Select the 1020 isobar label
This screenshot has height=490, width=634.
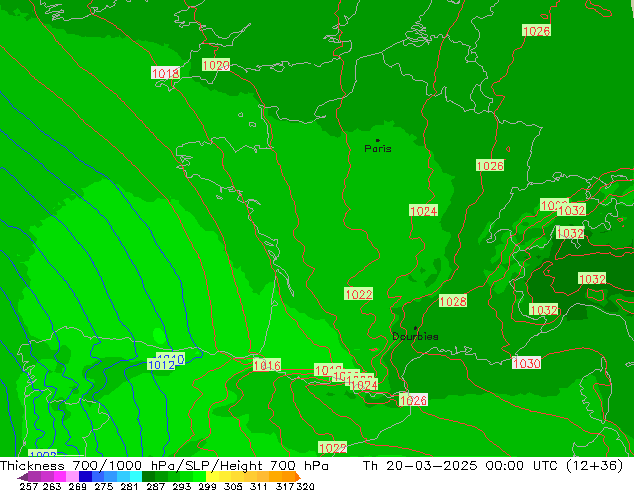click(216, 65)
